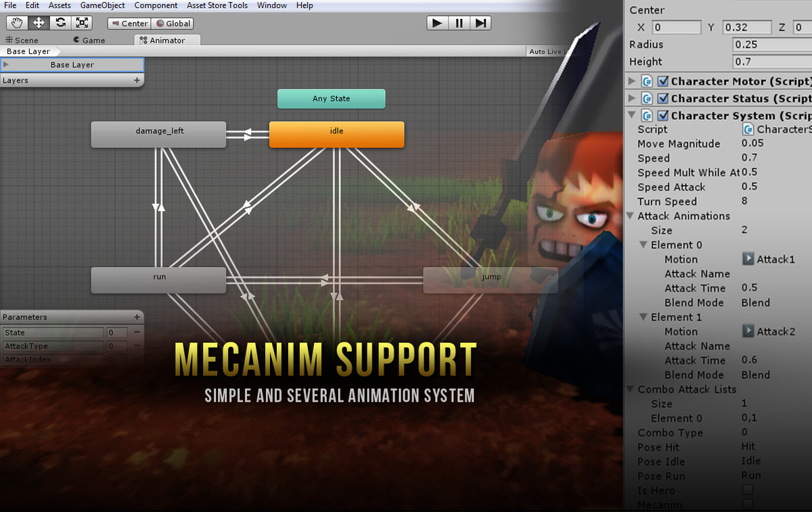This screenshot has height=512, width=812.
Task: Pause the game with the Pause button
Action: point(459,23)
